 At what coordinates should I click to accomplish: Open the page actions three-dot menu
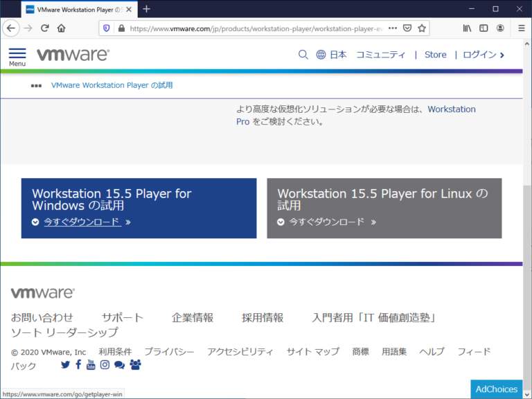pos(393,28)
